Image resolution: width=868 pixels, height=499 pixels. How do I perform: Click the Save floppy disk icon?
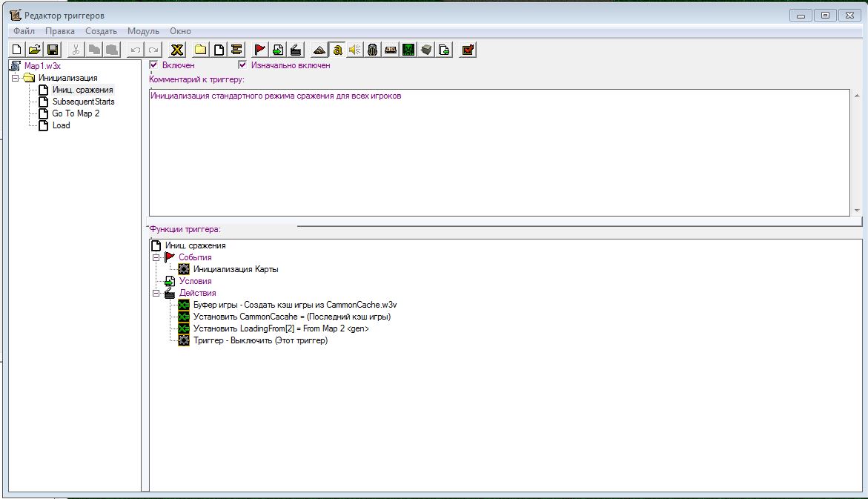point(53,50)
